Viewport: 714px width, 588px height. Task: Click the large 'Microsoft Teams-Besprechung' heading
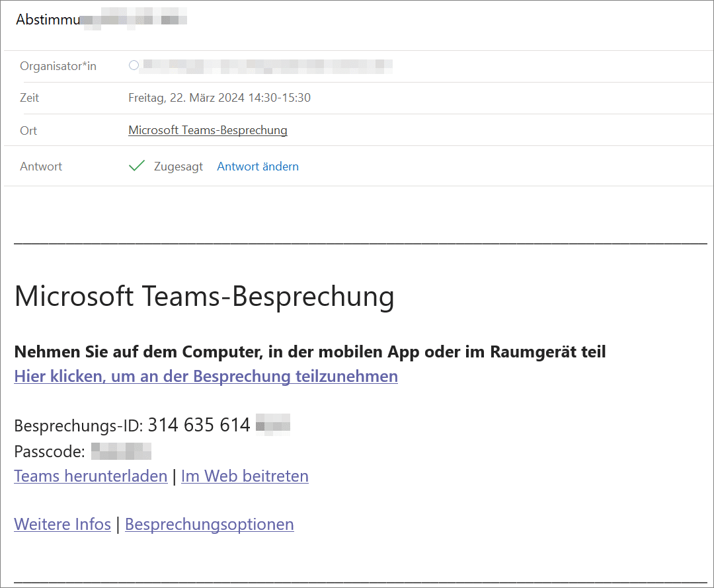click(x=204, y=297)
